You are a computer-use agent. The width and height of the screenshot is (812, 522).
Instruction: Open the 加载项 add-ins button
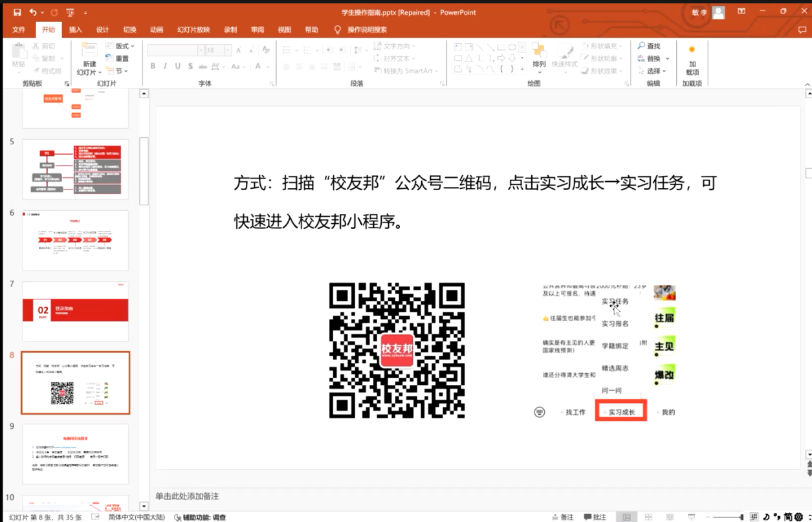tap(692, 60)
